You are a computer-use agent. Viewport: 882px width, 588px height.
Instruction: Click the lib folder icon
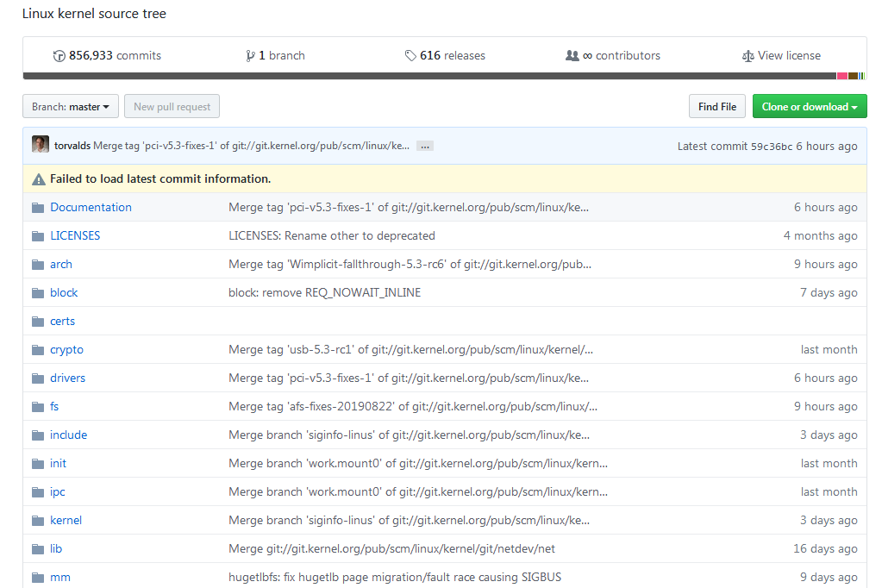coord(38,549)
